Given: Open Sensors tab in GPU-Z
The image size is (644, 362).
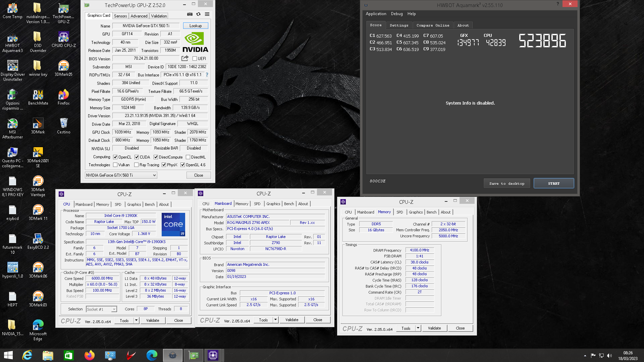Looking at the screenshot, I should 120,16.
